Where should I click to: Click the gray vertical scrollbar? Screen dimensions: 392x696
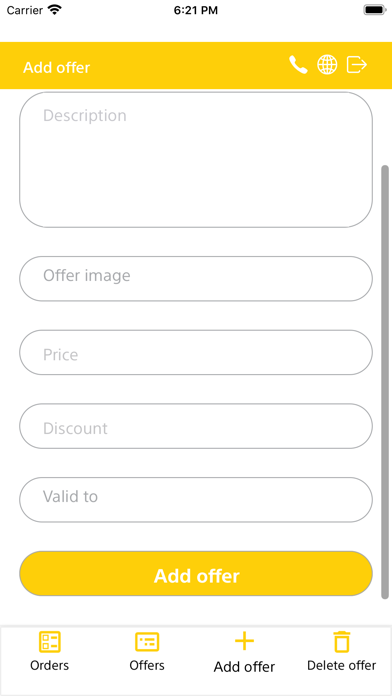tap(385, 382)
